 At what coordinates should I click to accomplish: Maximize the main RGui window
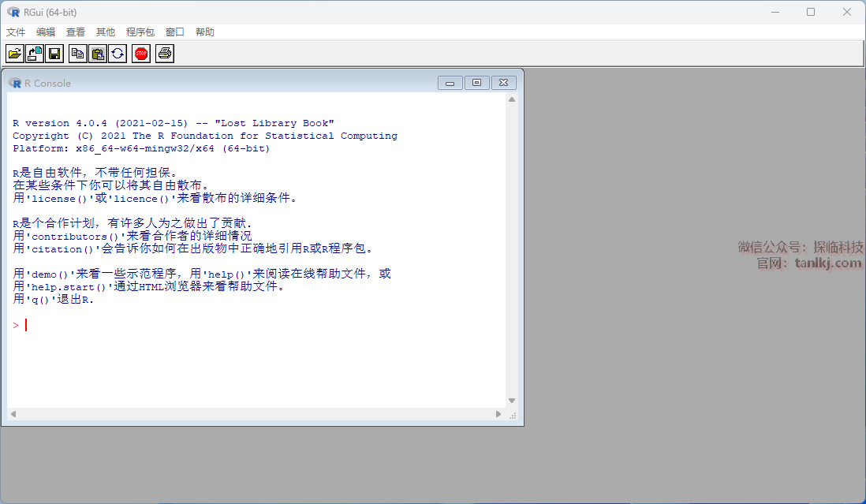tap(811, 12)
